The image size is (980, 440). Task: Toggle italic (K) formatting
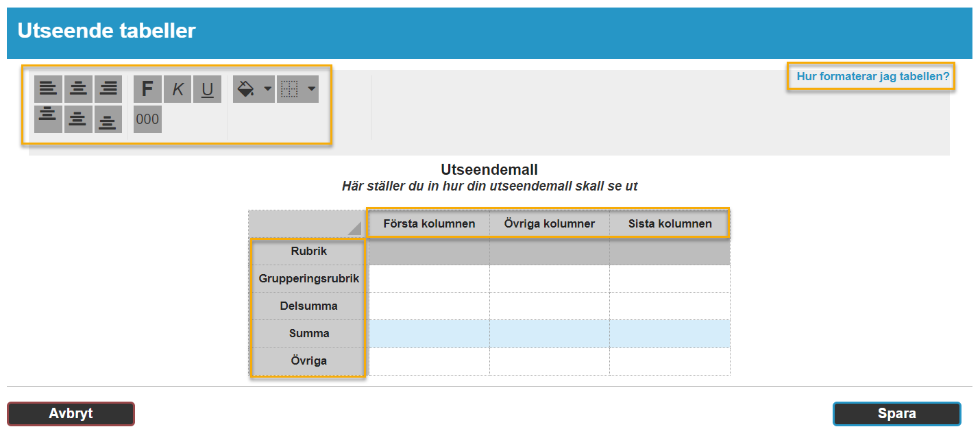(x=177, y=89)
